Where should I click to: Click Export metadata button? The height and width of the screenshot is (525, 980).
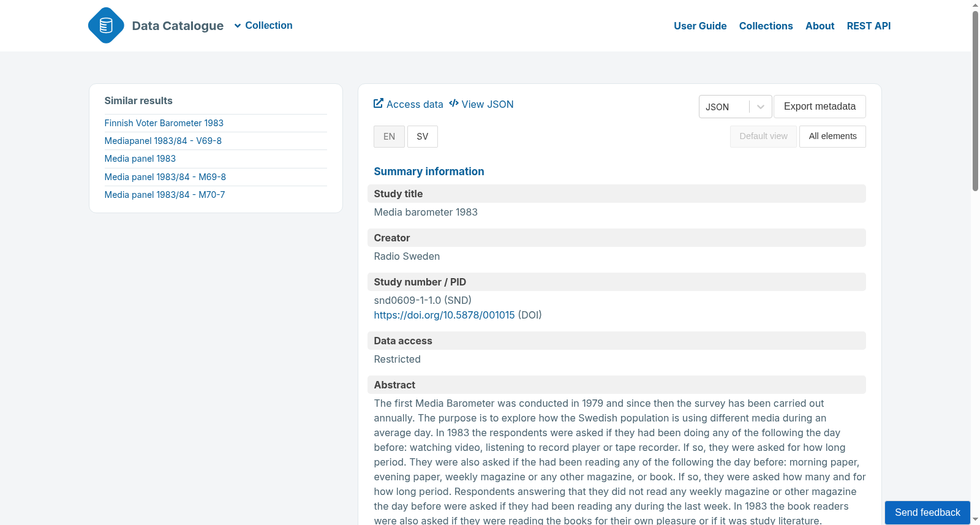(820, 107)
